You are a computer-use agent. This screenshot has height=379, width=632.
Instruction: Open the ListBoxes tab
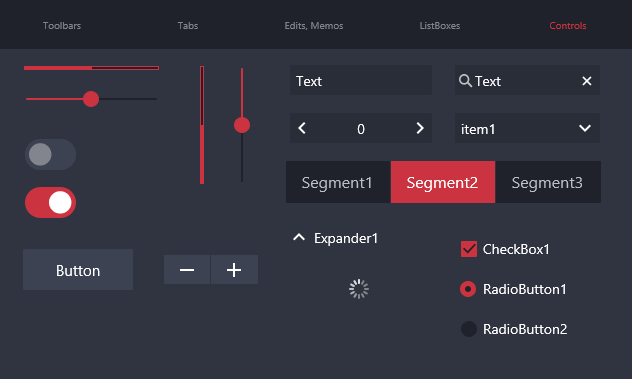[x=440, y=25]
